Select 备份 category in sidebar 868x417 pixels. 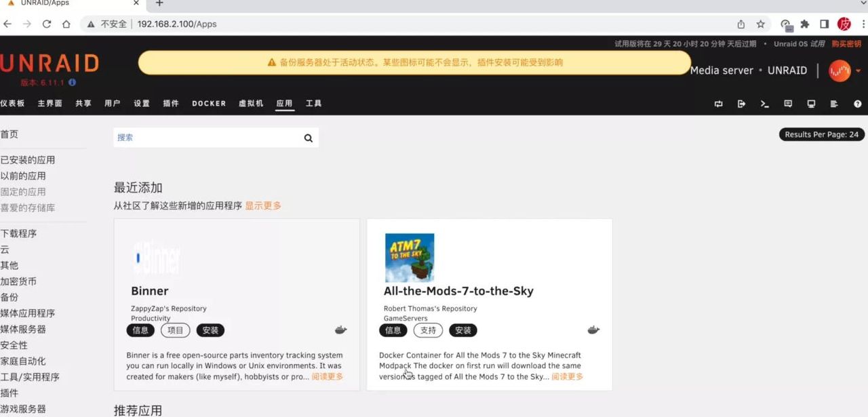(9, 297)
